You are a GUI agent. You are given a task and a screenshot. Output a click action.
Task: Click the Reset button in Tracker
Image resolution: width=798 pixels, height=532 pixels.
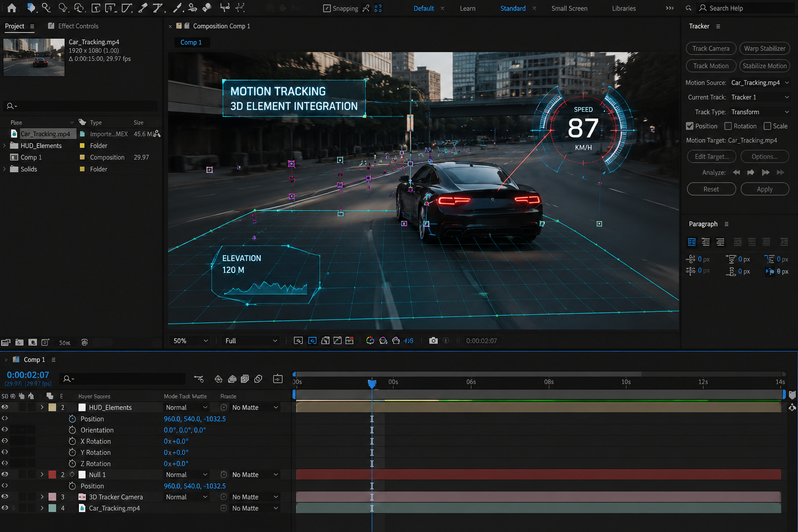(x=711, y=189)
